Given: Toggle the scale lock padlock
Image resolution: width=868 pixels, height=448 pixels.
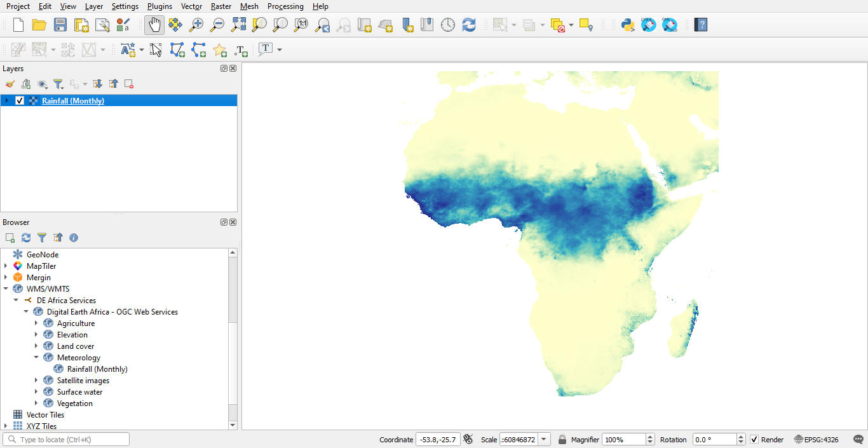Looking at the screenshot, I should pyautogui.click(x=563, y=439).
